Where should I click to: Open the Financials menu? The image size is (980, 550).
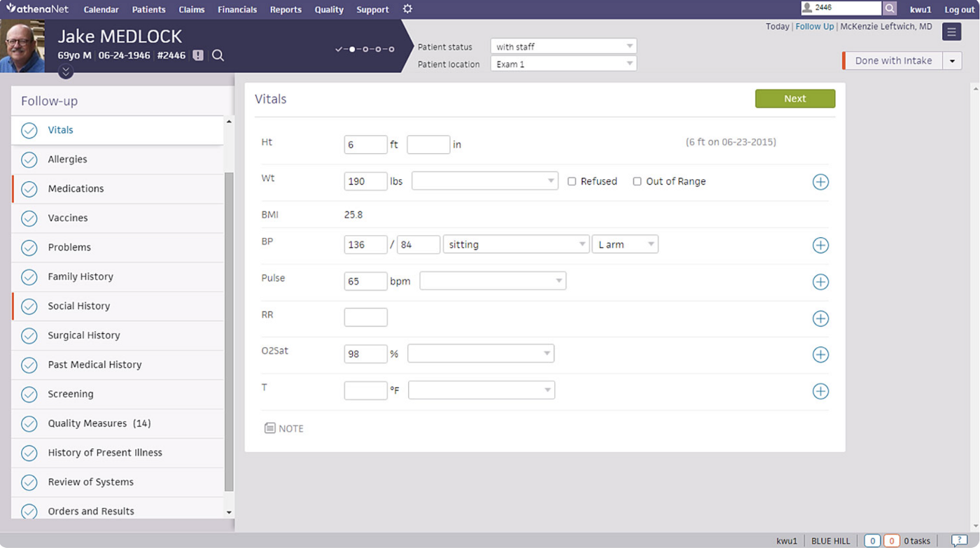click(x=237, y=10)
